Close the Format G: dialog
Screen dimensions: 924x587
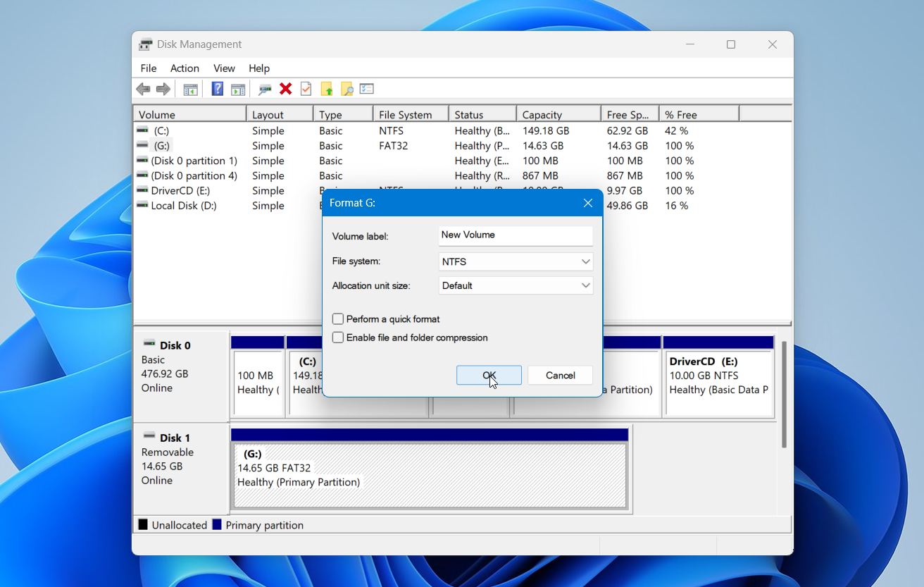[588, 203]
